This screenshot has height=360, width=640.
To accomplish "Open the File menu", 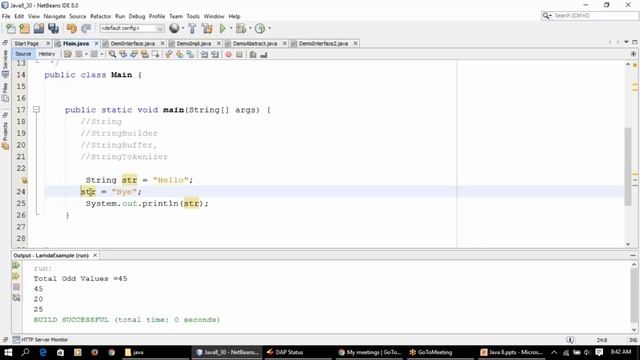I will (6, 16).
